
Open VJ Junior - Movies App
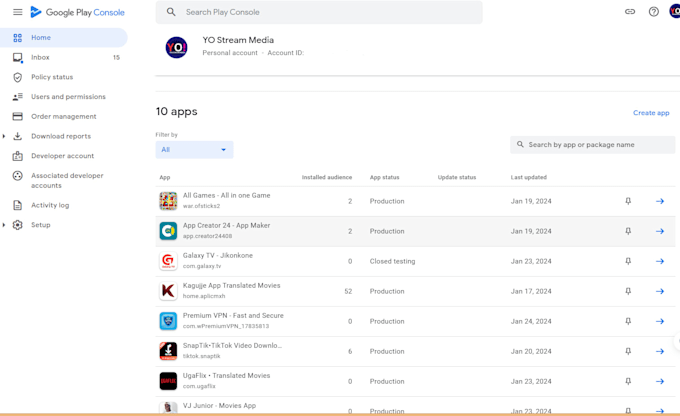(x=219, y=406)
